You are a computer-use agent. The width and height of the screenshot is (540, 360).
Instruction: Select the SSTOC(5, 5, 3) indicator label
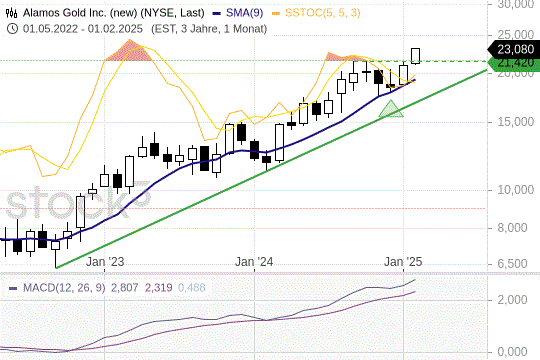[x=323, y=13]
